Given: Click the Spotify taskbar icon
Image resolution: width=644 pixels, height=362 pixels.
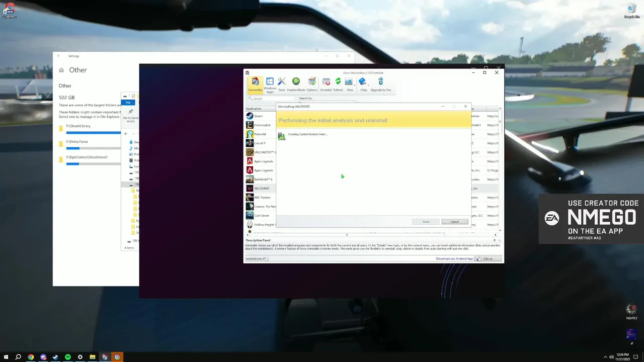Looking at the screenshot, I should [68, 357].
